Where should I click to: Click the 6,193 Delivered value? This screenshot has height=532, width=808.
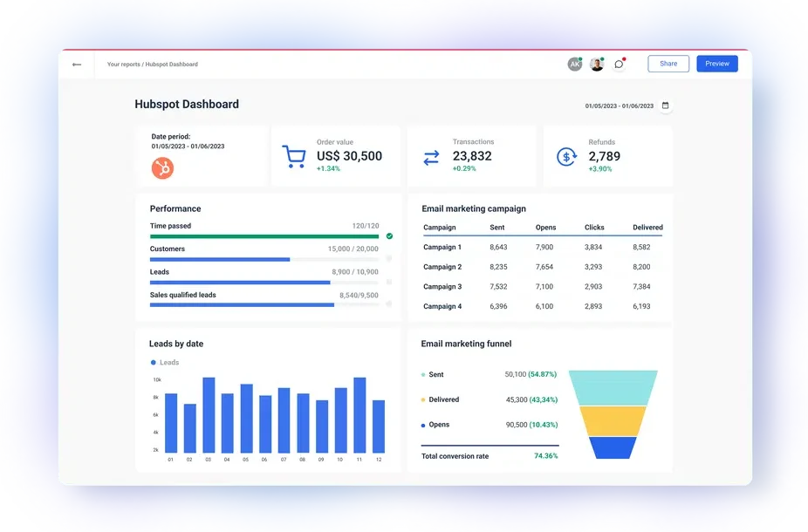[641, 306]
